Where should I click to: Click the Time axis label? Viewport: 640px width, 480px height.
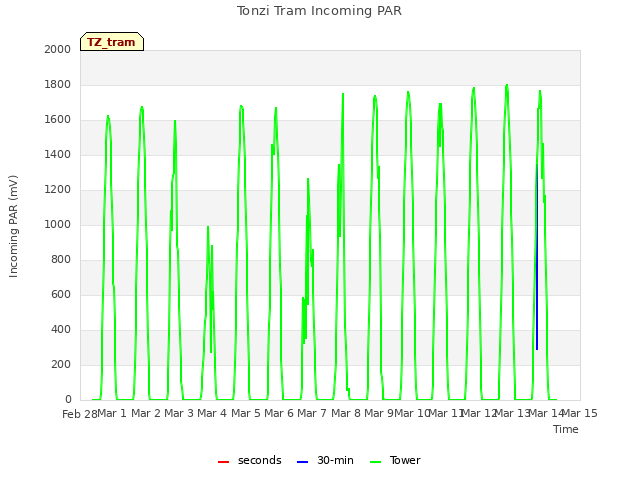click(x=566, y=429)
